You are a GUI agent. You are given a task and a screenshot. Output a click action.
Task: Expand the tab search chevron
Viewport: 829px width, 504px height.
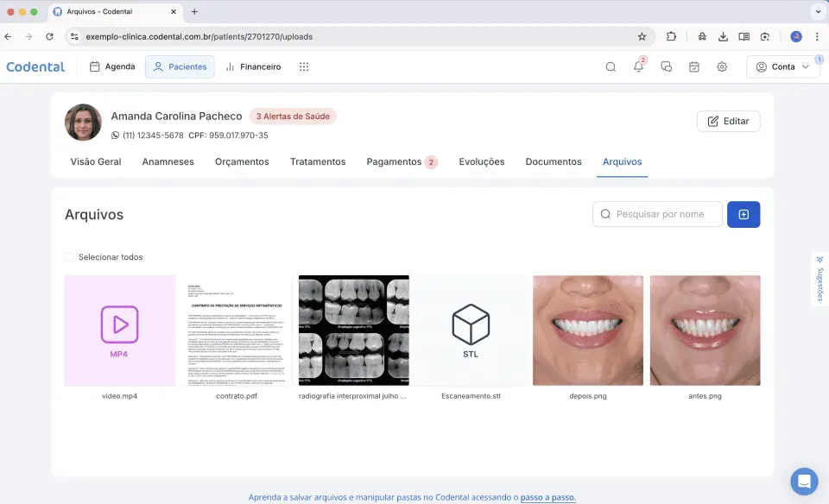[x=818, y=11]
